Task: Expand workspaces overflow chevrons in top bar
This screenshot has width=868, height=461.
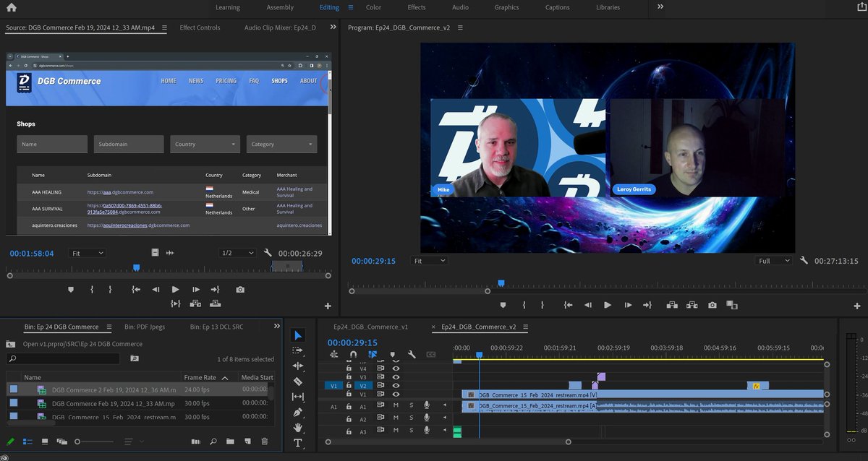Action: pyautogui.click(x=660, y=7)
